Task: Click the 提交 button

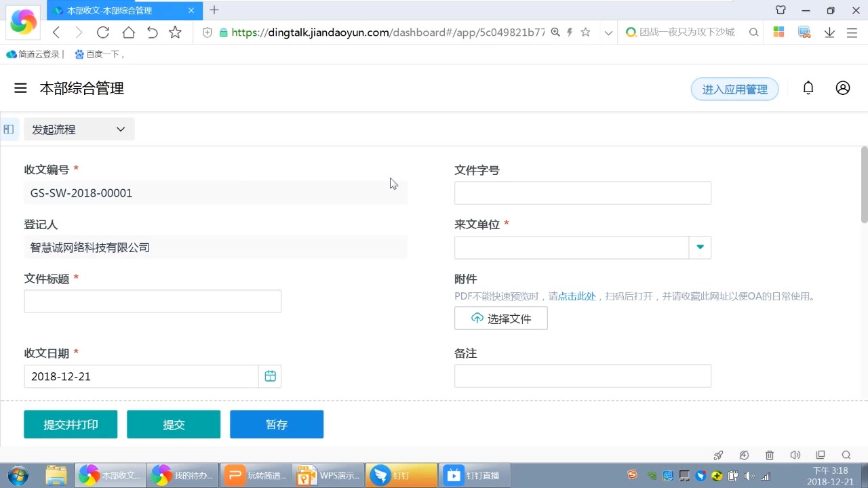Action: [x=174, y=424]
